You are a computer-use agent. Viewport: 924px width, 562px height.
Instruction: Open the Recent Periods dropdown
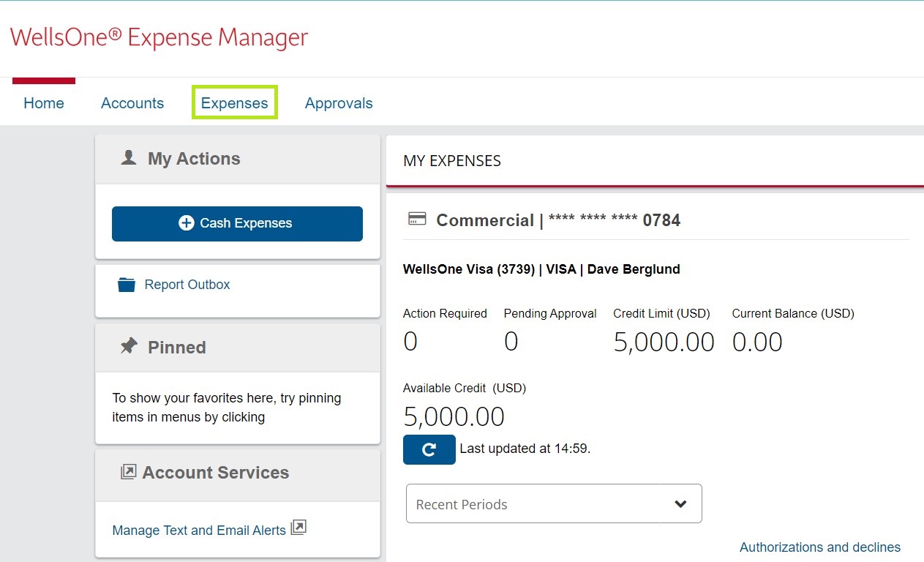click(553, 503)
